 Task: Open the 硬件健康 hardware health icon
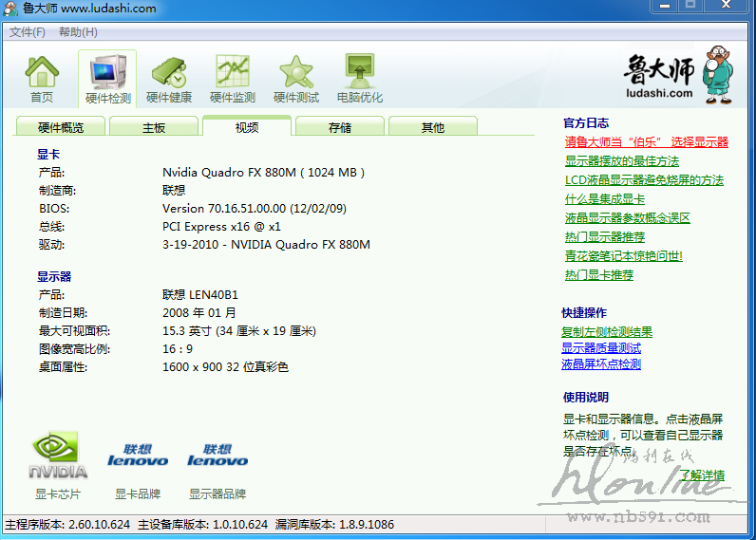click(x=169, y=72)
